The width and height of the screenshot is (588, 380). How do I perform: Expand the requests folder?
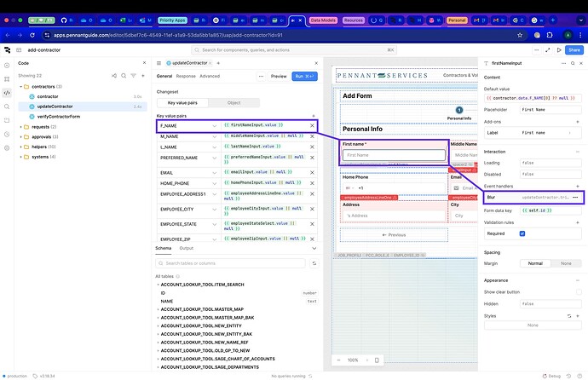(21, 127)
